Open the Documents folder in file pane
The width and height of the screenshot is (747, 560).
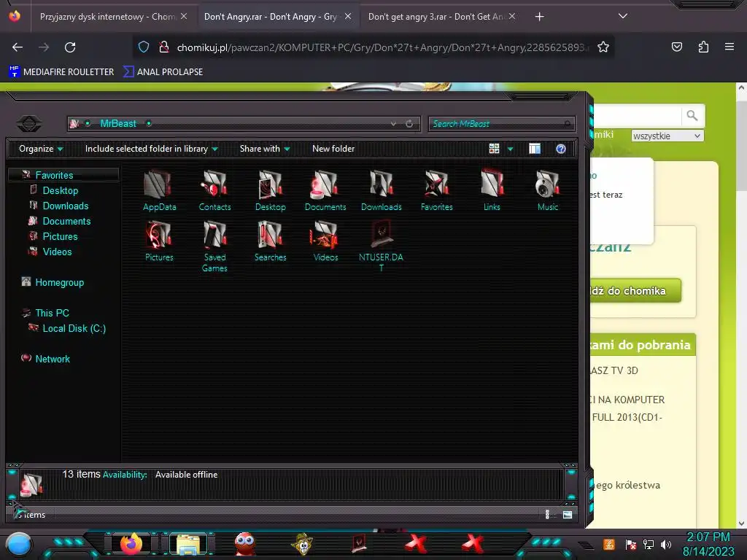tap(325, 190)
